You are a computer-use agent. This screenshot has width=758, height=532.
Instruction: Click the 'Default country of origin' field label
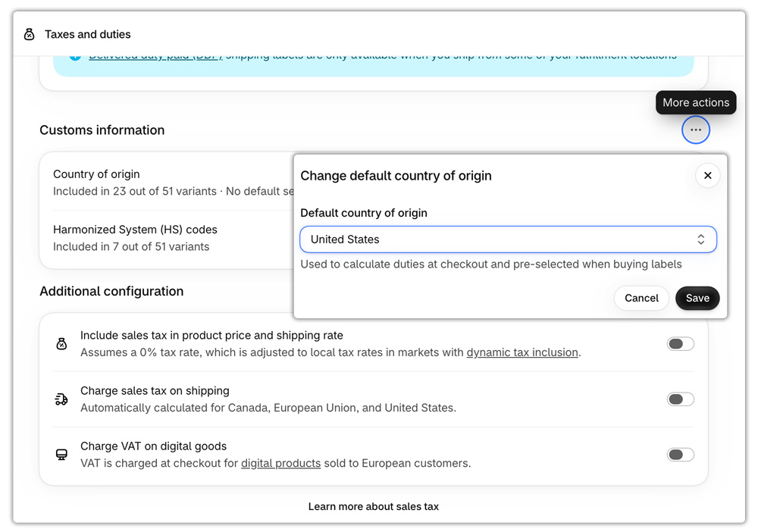[364, 213]
